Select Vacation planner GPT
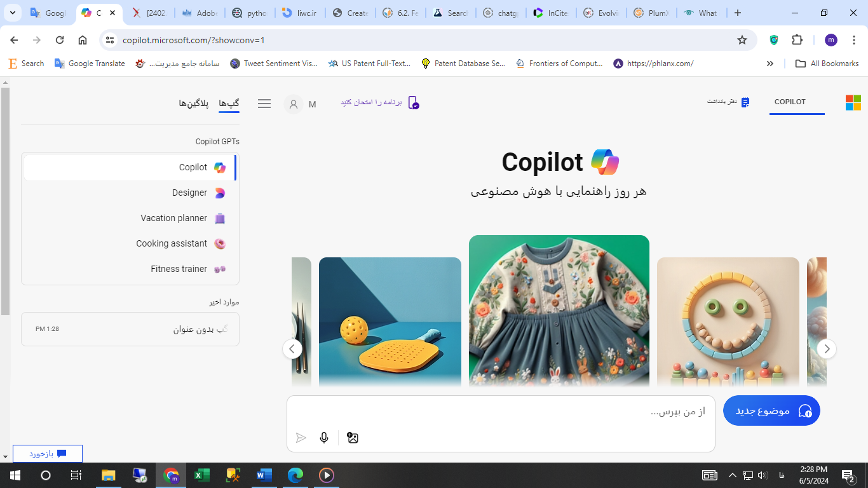Viewport: 868px width, 488px height. 130,219
